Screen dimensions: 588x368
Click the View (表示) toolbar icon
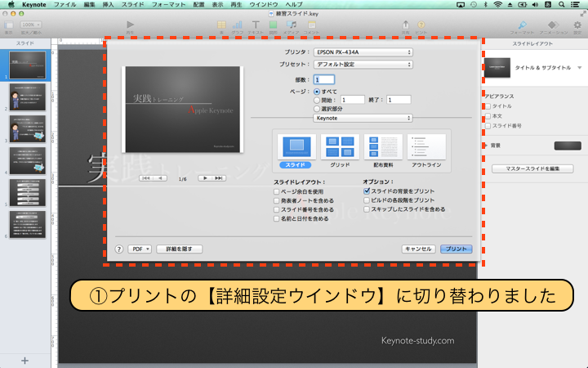pyautogui.click(x=9, y=25)
